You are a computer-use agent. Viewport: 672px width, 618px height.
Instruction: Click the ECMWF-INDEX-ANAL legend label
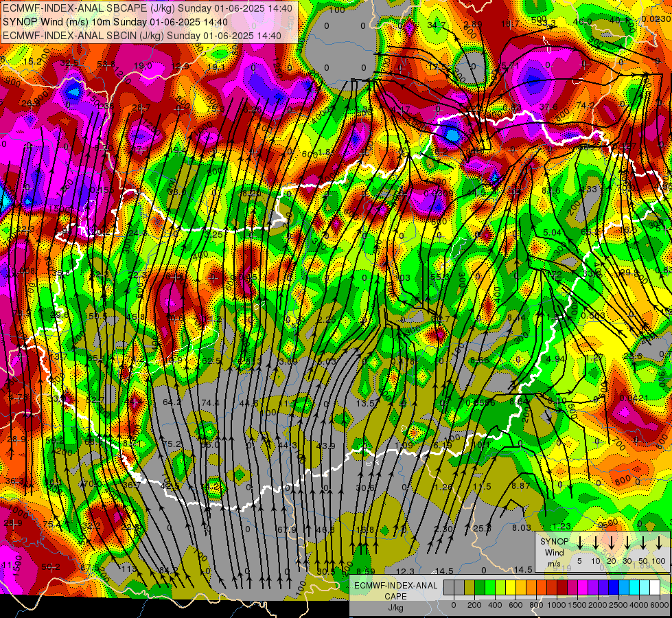point(395,586)
